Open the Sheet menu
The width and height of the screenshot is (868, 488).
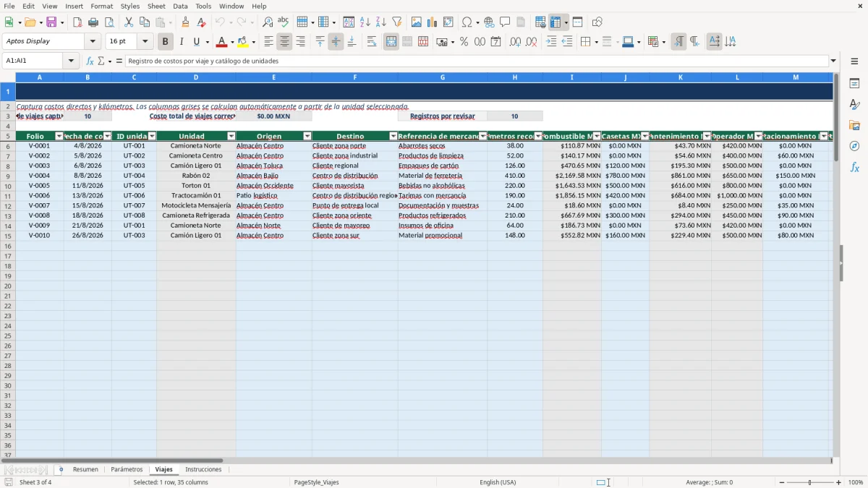tap(156, 6)
